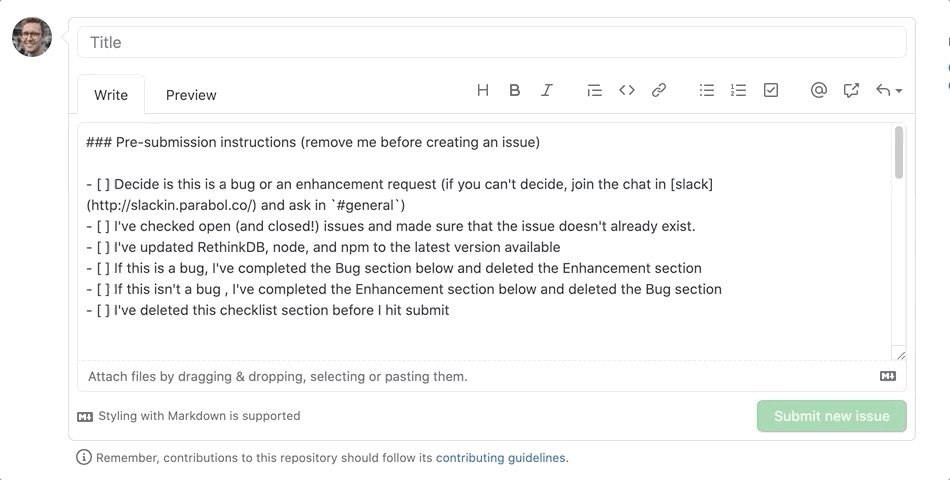Click the Attach files drop area
Viewport: 950px width, 480px height.
click(x=491, y=376)
